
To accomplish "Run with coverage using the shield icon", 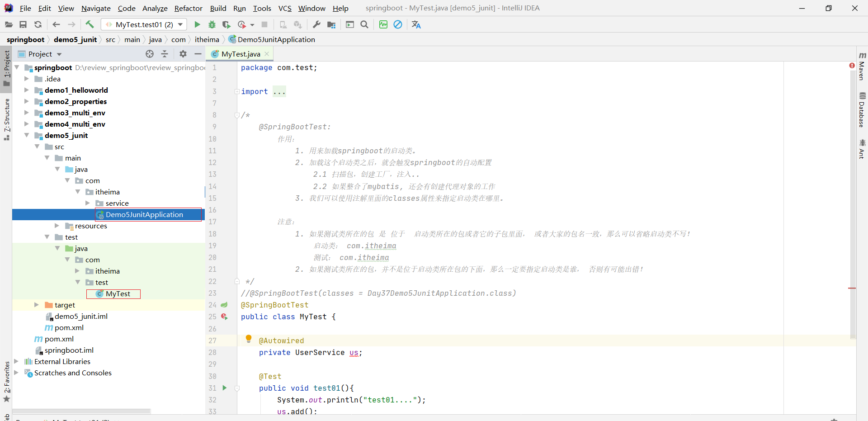I will (x=226, y=24).
